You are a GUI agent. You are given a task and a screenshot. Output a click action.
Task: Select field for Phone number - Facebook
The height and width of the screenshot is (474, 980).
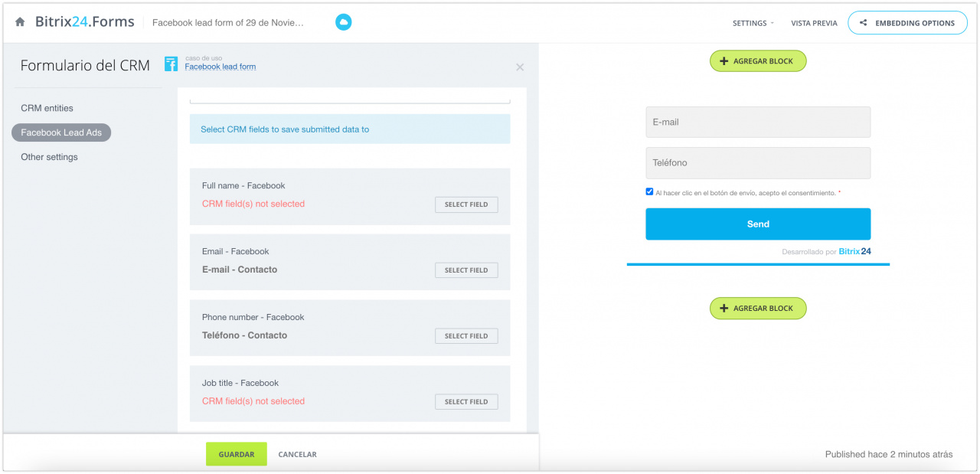click(466, 336)
